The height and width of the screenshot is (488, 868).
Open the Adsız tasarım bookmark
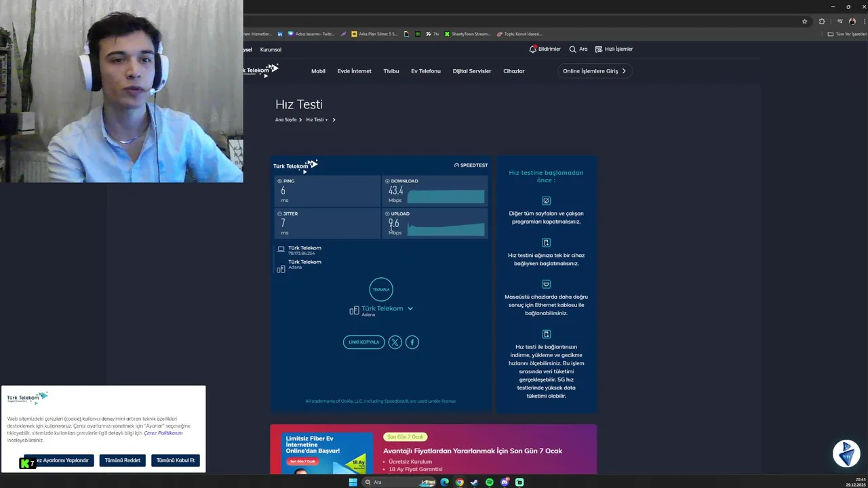311,34
